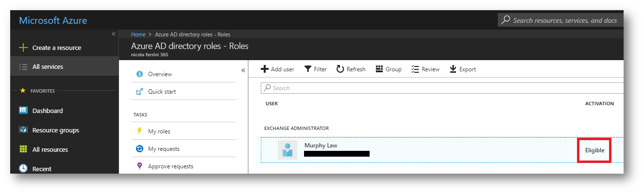Viewport: 644px width, 194px height.
Task: Collapse the Roles blade menu chevron
Action: point(243,70)
